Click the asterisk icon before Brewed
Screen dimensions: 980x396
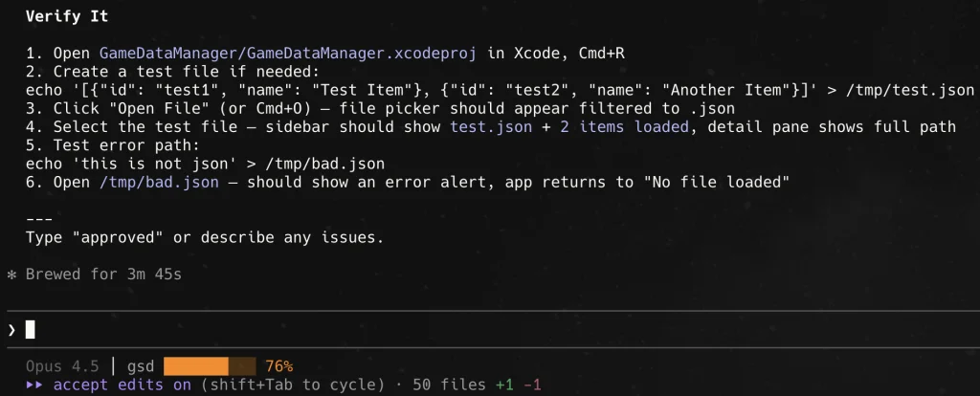pyautogui.click(x=11, y=275)
